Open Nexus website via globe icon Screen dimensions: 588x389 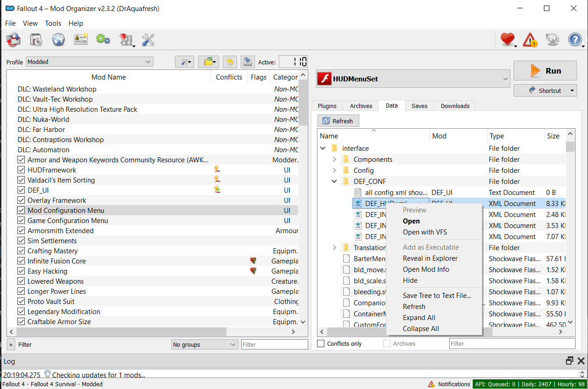(58, 40)
